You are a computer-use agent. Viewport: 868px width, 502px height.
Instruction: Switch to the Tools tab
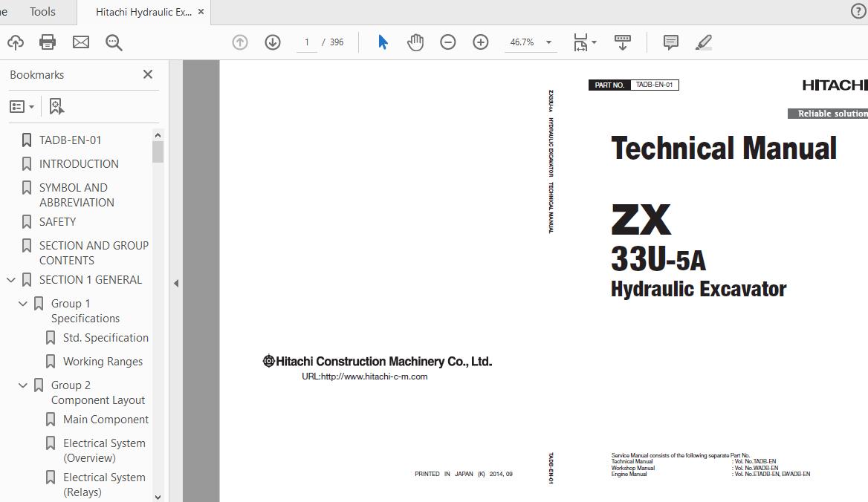tap(42, 12)
